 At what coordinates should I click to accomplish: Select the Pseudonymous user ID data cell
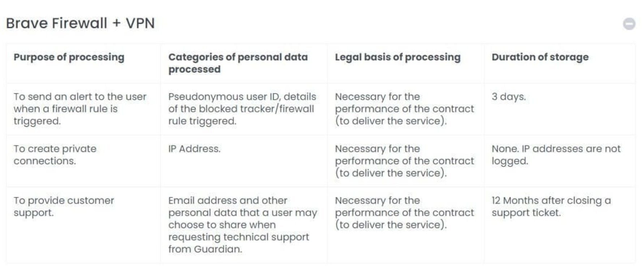tap(242, 109)
